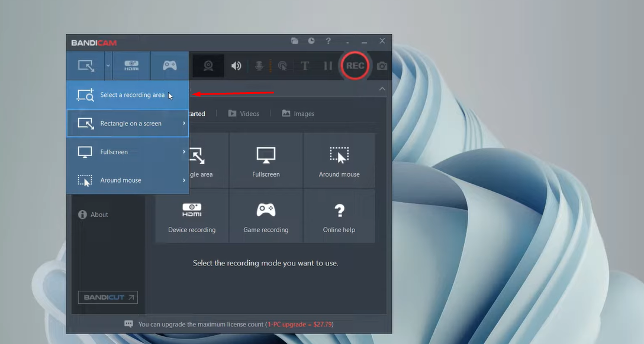Toggle the speaker sound icon
The height and width of the screenshot is (344, 644).
click(236, 66)
